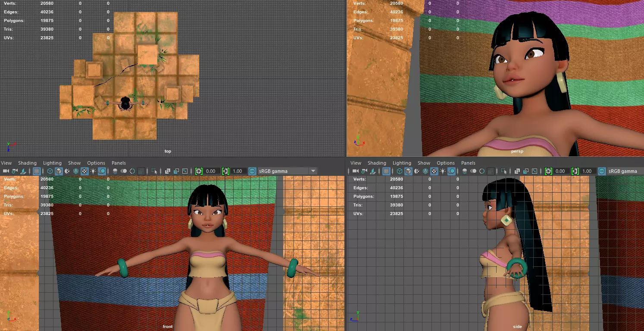Click the Exposure reset icon in front panel

pos(199,171)
